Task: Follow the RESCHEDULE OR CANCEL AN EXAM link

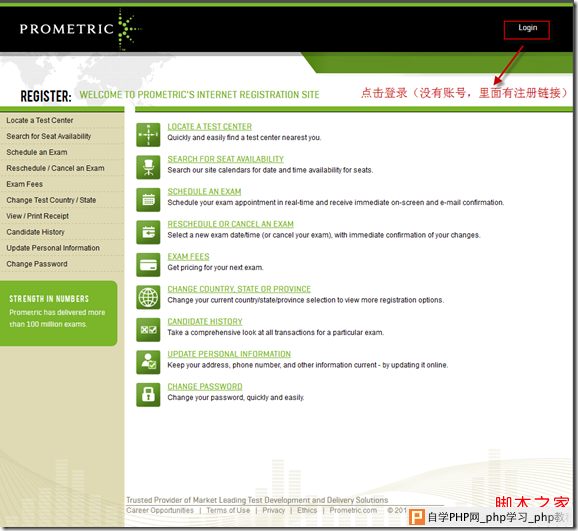Action: click(x=230, y=224)
